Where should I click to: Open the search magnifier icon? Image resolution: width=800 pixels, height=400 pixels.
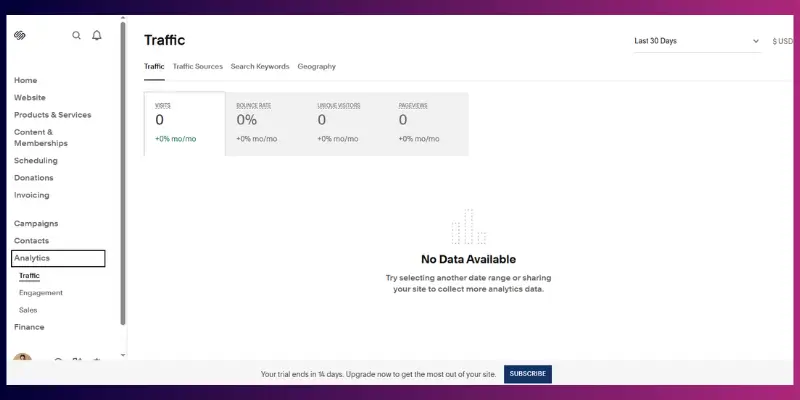coord(77,35)
